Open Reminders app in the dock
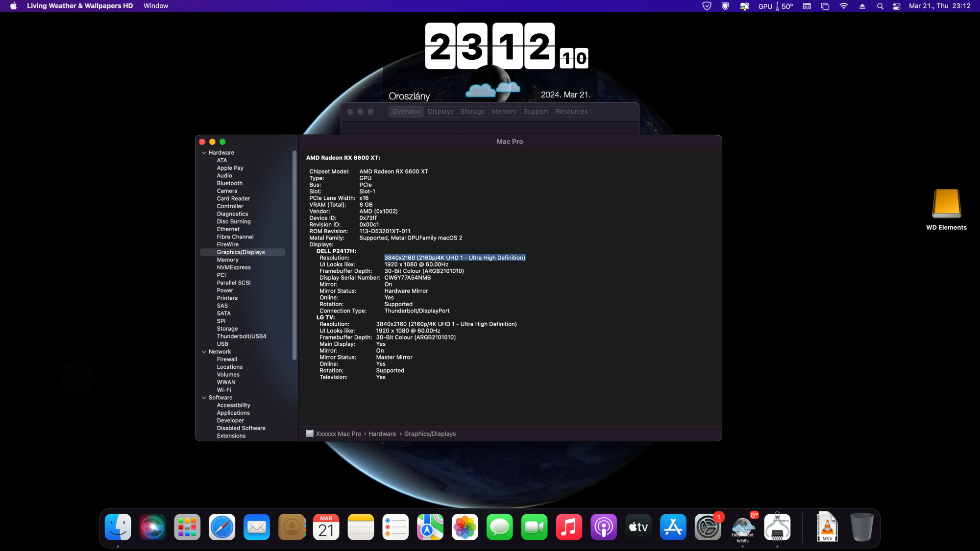 (x=395, y=527)
